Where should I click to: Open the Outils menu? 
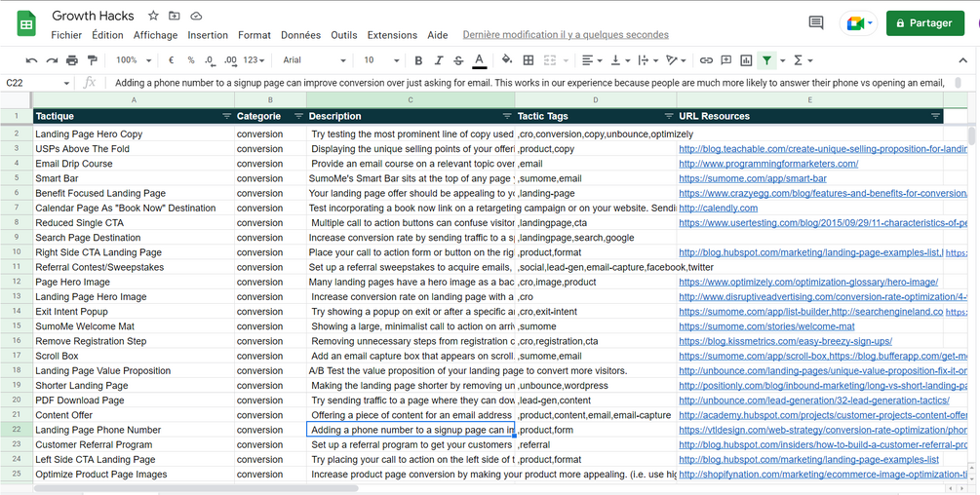[344, 35]
